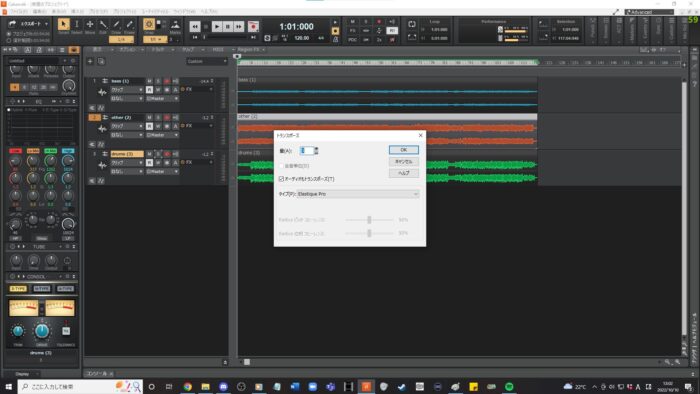
Task: Open bass track input dropdown
Action: (x=127, y=99)
